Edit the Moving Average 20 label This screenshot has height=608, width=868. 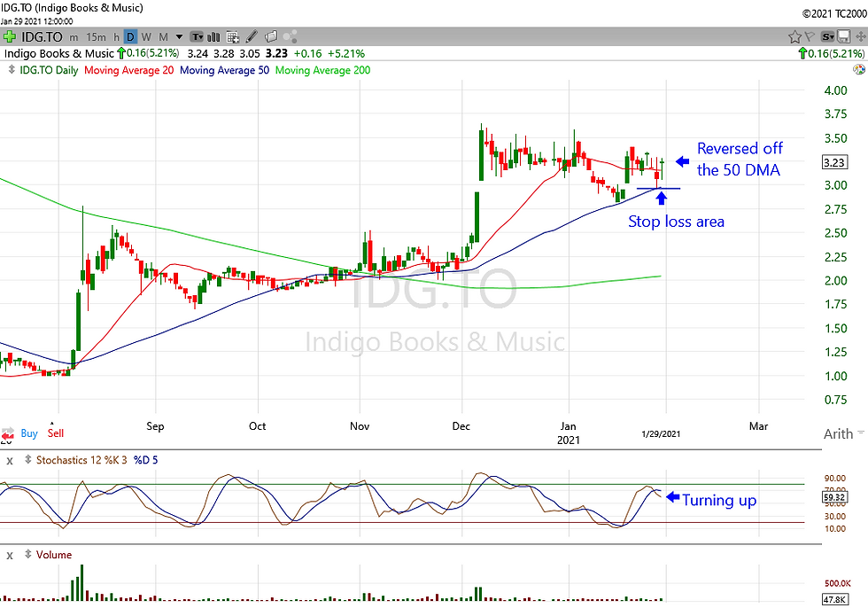click(129, 70)
